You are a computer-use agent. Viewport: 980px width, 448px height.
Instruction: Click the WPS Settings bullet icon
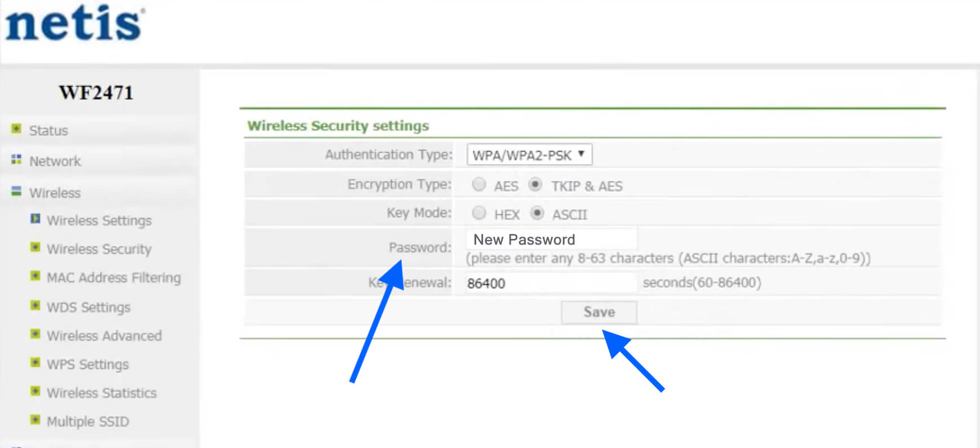[x=36, y=363]
